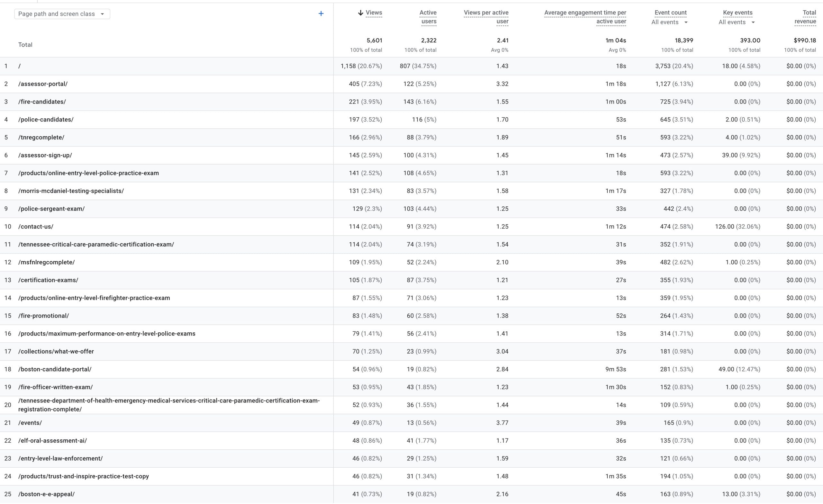Image resolution: width=823 pixels, height=504 pixels.
Task: Click the /boston-e-e-appeal/ page path
Action: point(46,494)
